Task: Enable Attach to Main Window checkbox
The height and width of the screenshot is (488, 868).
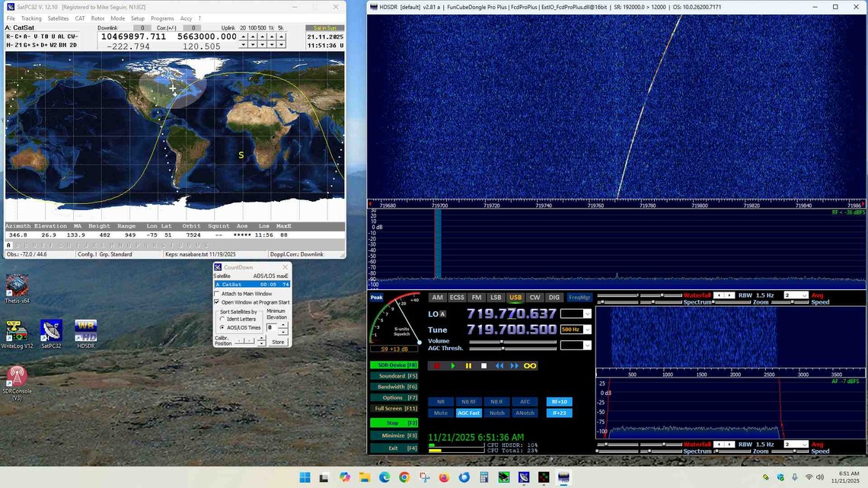Action: tap(217, 294)
